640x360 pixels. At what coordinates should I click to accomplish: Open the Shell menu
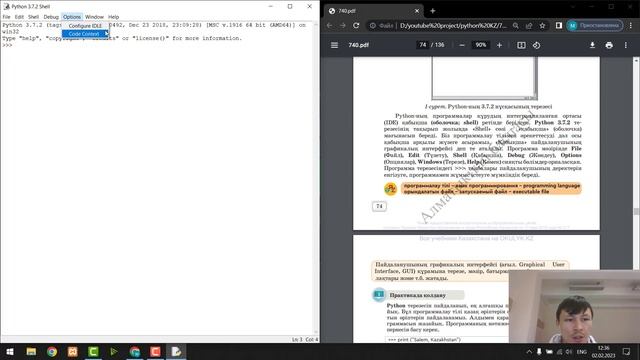[33, 17]
